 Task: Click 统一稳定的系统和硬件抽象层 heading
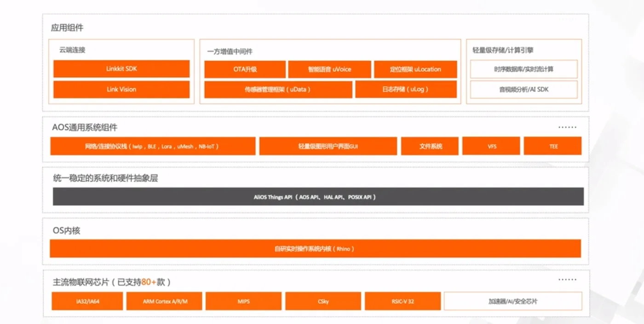click(x=105, y=178)
